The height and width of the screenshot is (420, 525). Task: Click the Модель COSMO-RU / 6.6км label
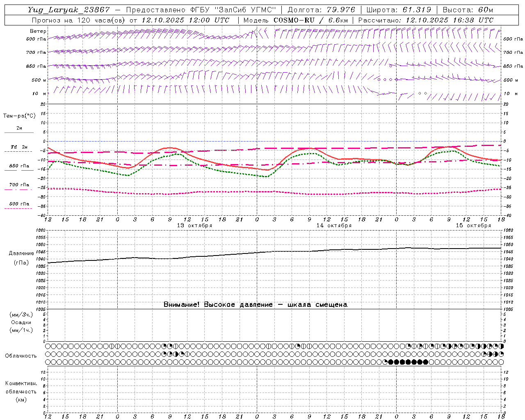tap(296, 20)
